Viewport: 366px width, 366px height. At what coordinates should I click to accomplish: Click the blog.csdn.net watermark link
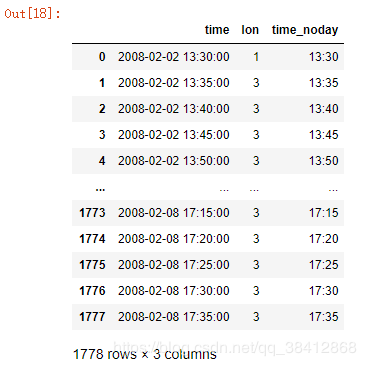[235, 347]
